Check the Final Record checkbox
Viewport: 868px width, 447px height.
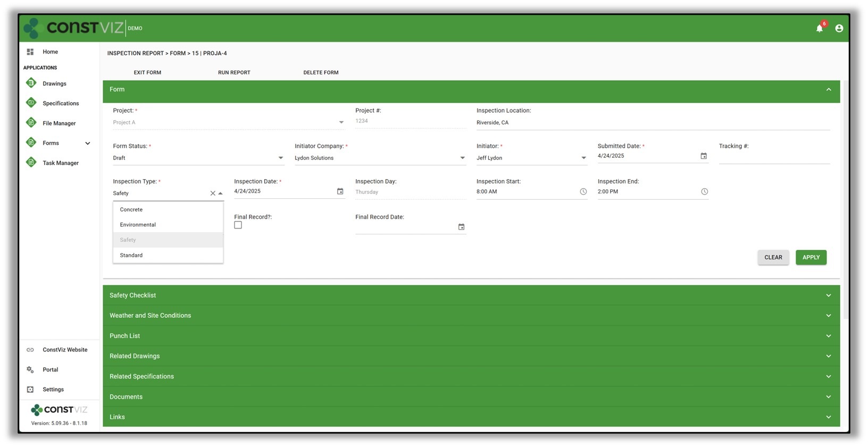pyautogui.click(x=238, y=225)
